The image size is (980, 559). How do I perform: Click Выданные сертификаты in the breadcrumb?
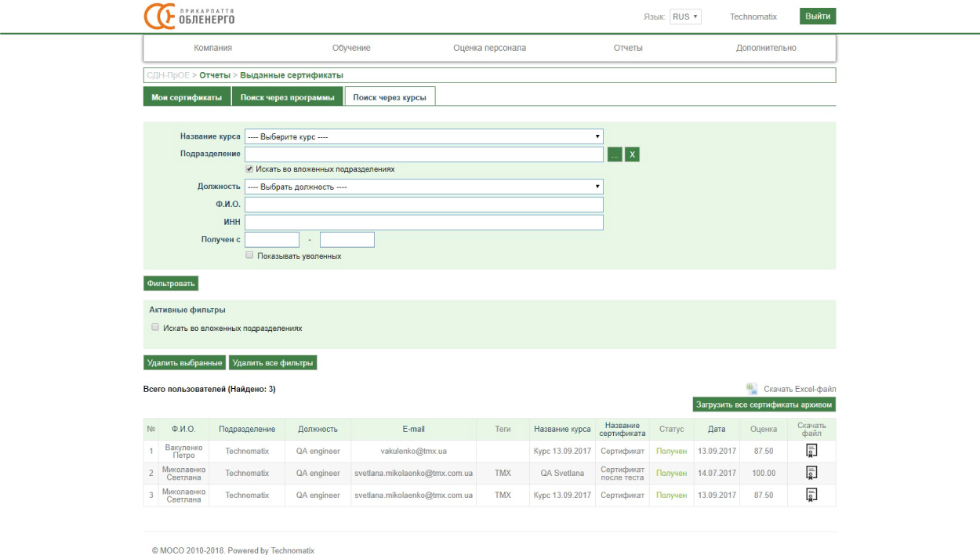(292, 75)
